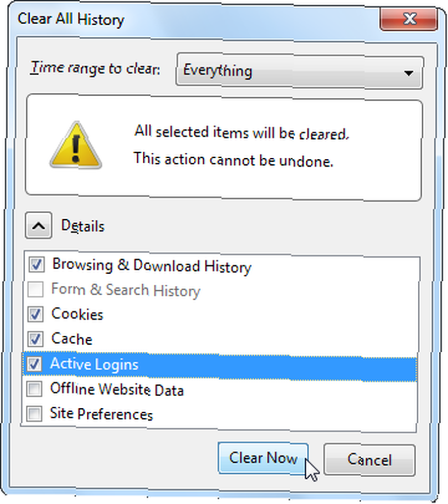Select the Site Preferences list row label
Screen dimensions: 448x504
click(x=102, y=414)
